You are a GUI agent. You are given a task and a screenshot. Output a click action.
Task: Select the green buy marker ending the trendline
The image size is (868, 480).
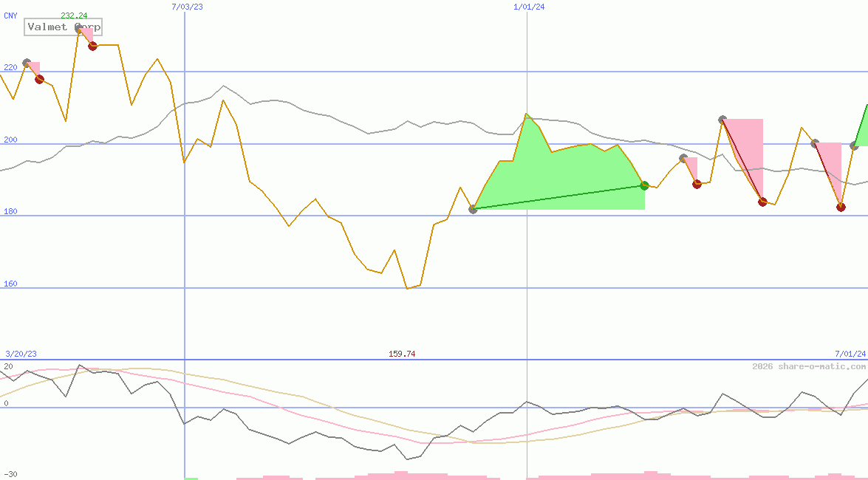[x=645, y=185]
